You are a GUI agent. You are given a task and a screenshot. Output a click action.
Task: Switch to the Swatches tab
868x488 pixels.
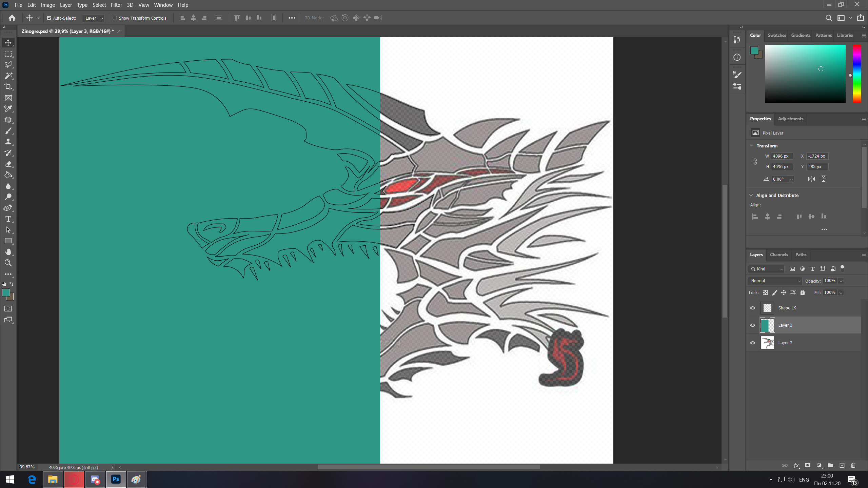[777, 35]
